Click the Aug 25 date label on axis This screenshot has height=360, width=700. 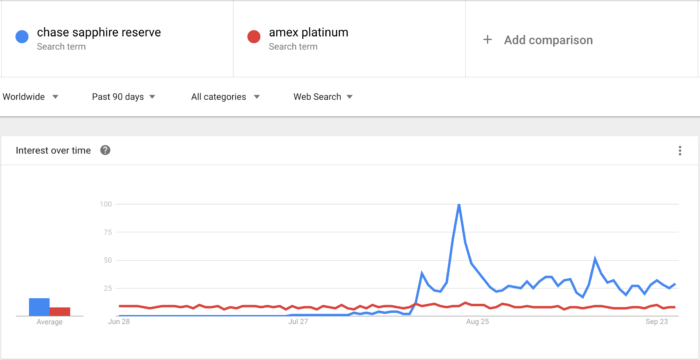click(x=478, y=321)
